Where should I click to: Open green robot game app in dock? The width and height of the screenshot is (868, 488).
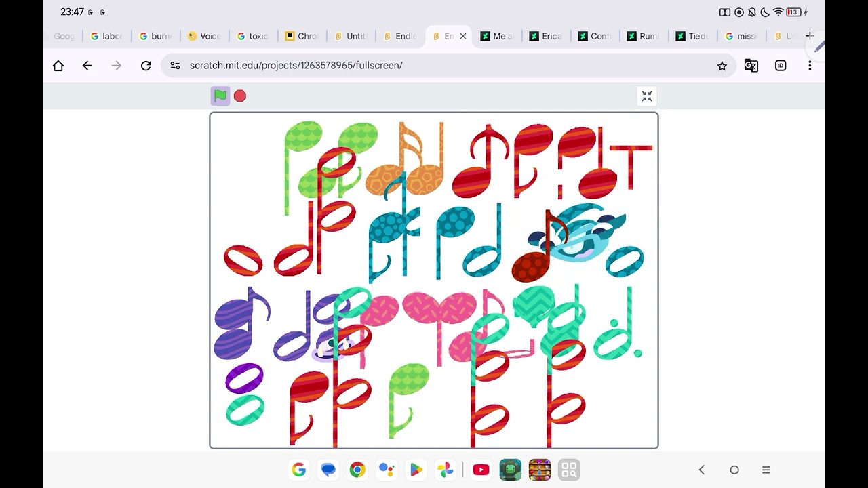click(511, 470)
